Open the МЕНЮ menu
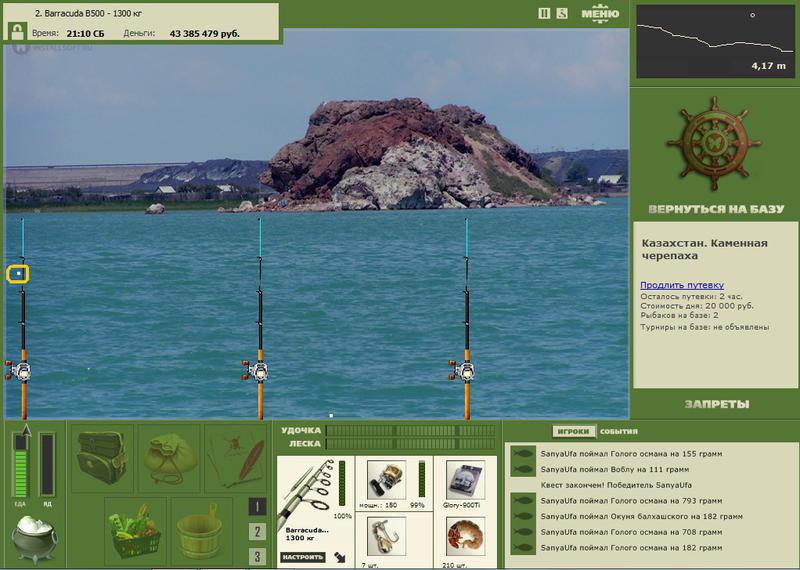The height and width of the screenshot is (570, 800). 600,14
